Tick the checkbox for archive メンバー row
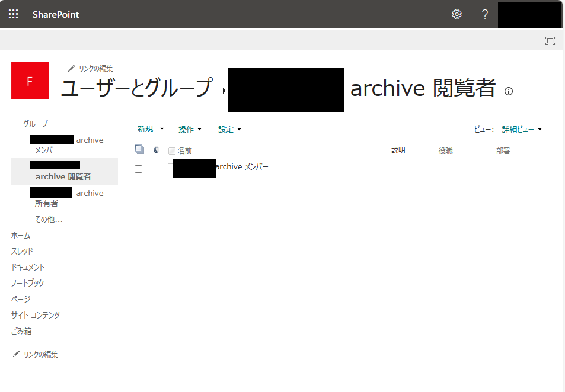 138,169
